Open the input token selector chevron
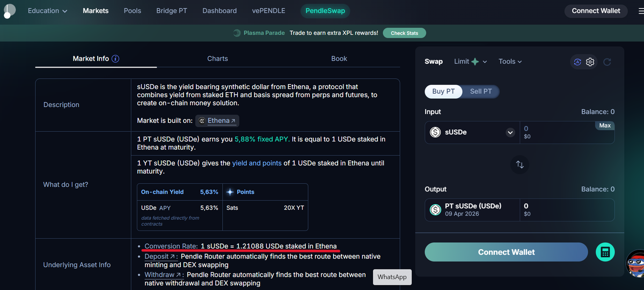 [x=510, y=132]
